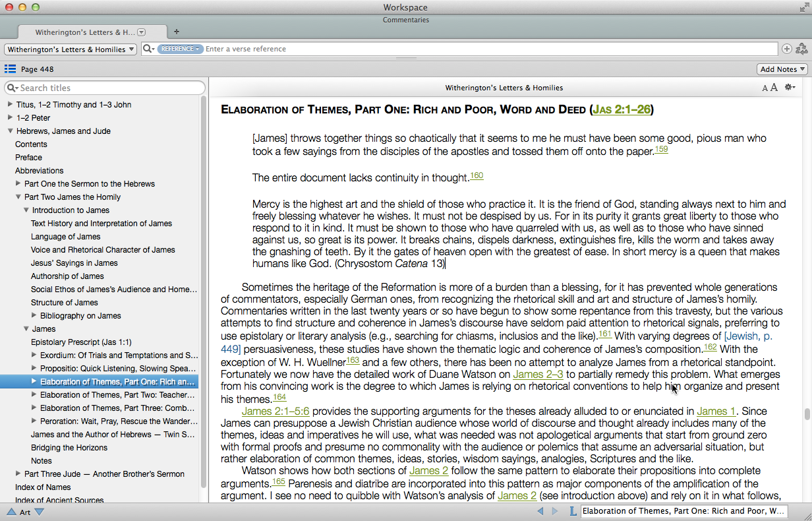Viewport: 812px width, 521px height.
Task: Click the down triangle next to Art
Action: [x=39, y=512]
